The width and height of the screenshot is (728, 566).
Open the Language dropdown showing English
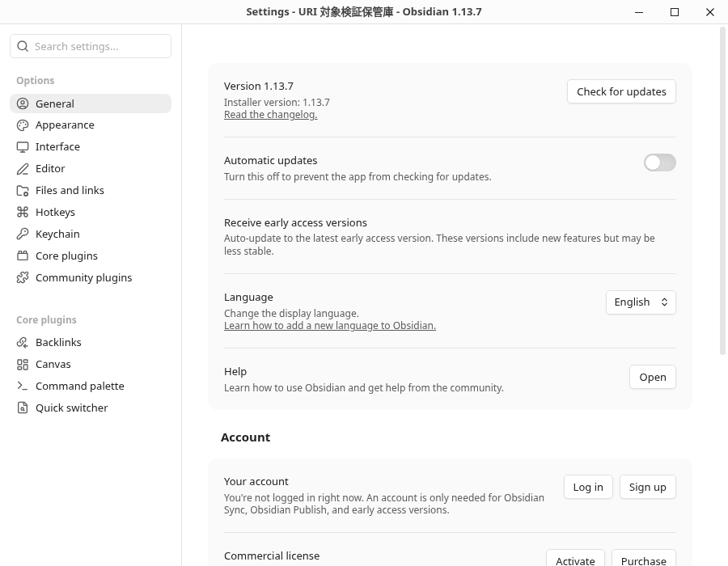click(641, 302)
